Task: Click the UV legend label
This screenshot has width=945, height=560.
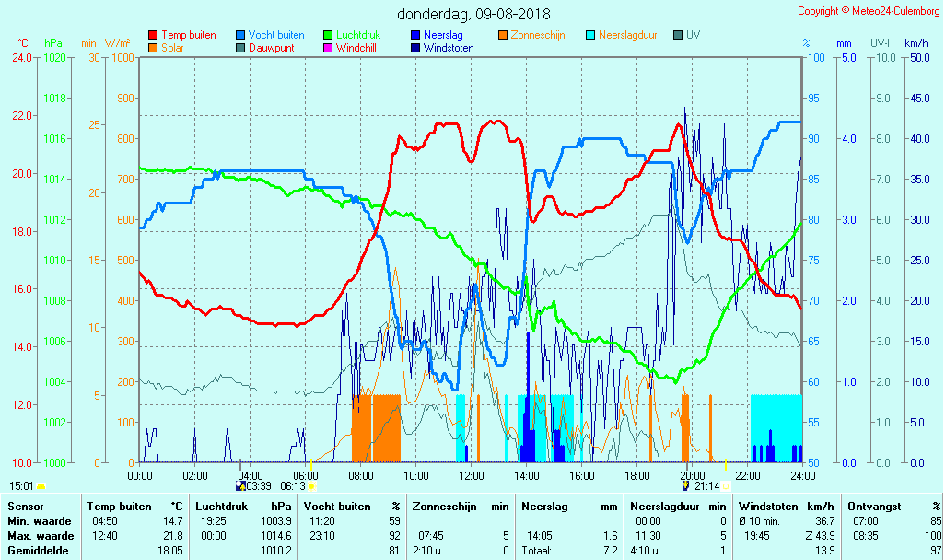Action: (693, 35)
